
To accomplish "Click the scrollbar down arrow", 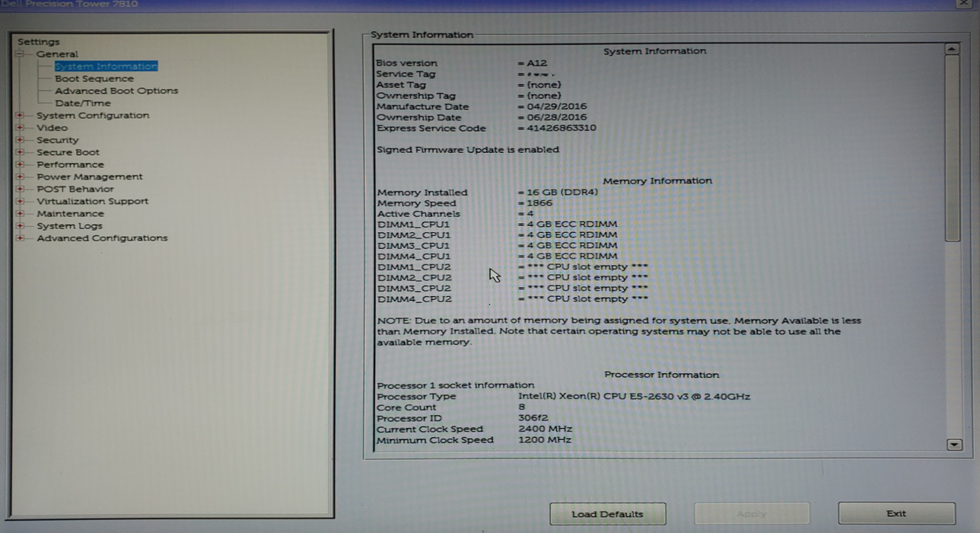I will click(x=953, y=445).
